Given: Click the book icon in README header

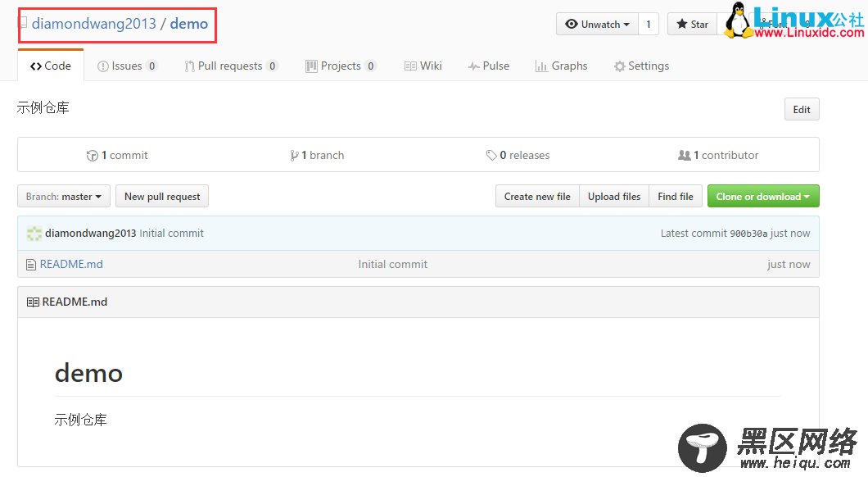Looking at the screenshot, I should tap(33, 302).
